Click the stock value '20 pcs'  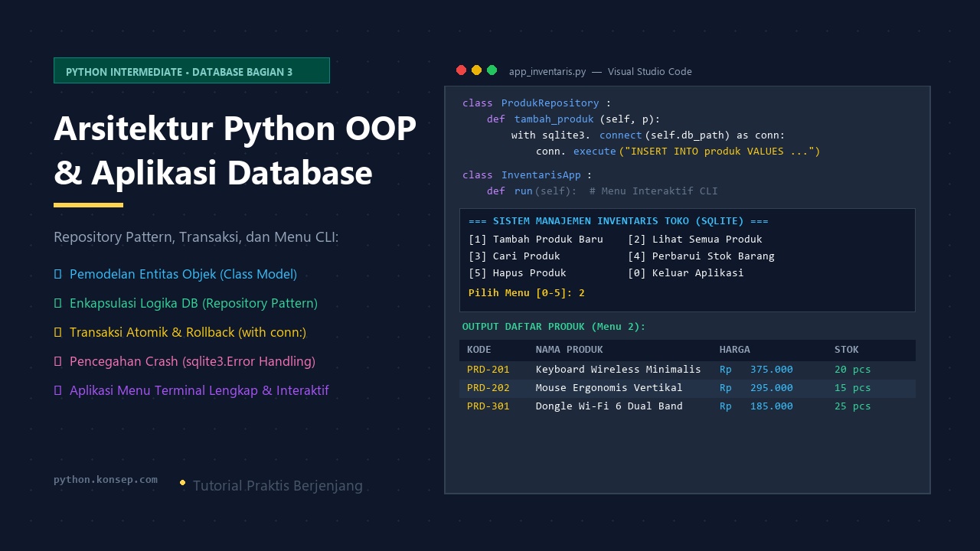tap(853, 370)
